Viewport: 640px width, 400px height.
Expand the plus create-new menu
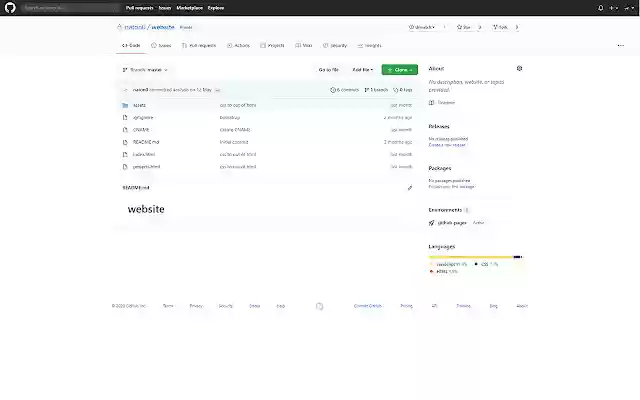point(613,8)
